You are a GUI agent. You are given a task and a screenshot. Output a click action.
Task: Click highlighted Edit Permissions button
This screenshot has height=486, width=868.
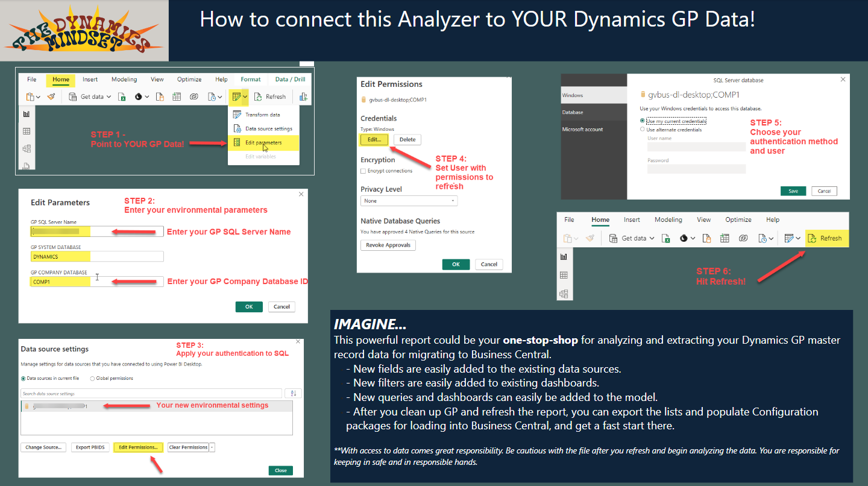pos(138,447)
